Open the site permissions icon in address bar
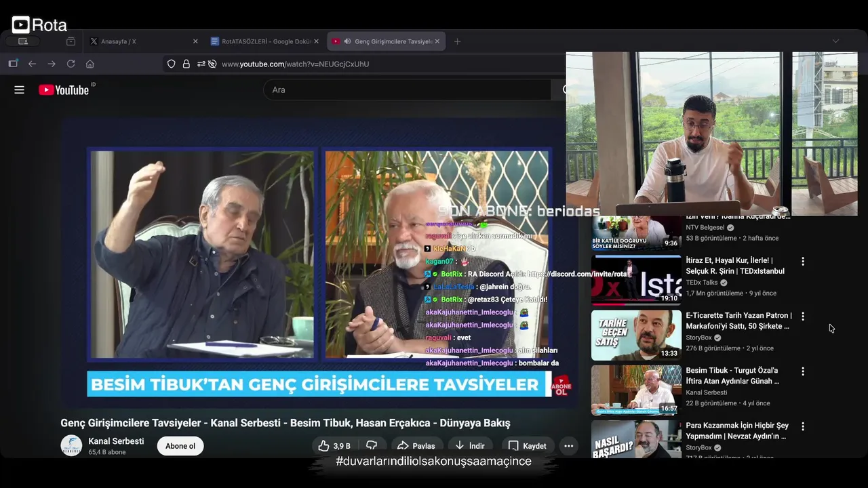 [x=201, y=64]
